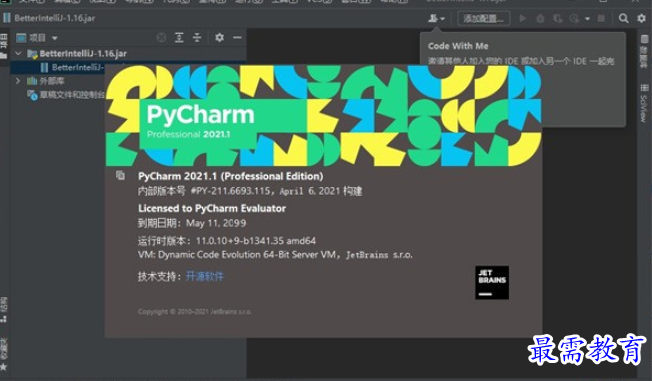The height and width of the screenshot is (381, 652).
Task: Click the 'VM: Dynamic Code Evolution' line
Action: coord(275,255)
